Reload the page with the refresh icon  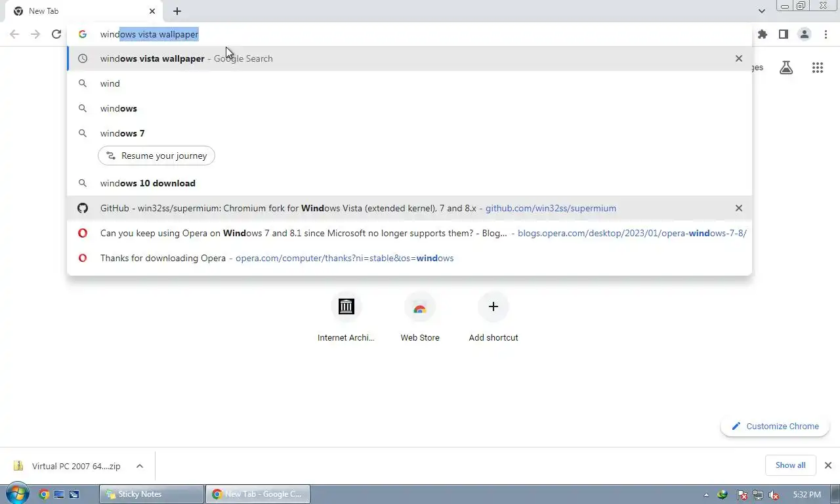tap(56, 34)
